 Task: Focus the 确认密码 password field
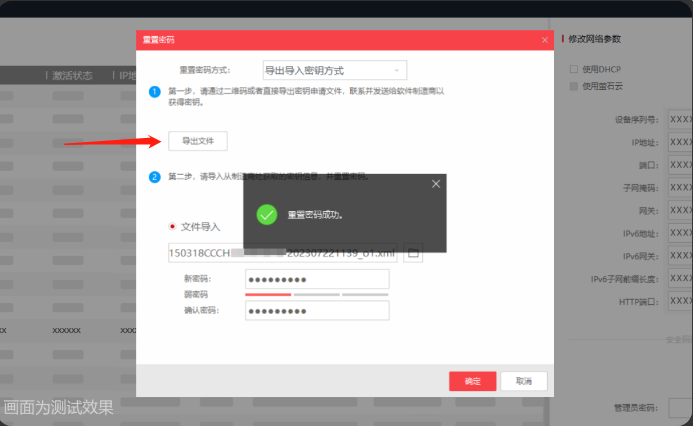(x=317, y=311)
